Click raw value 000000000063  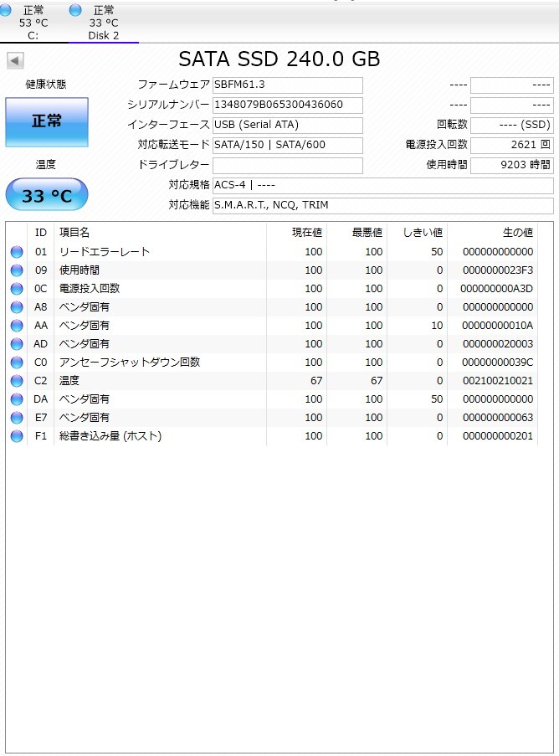click(498, 418)
